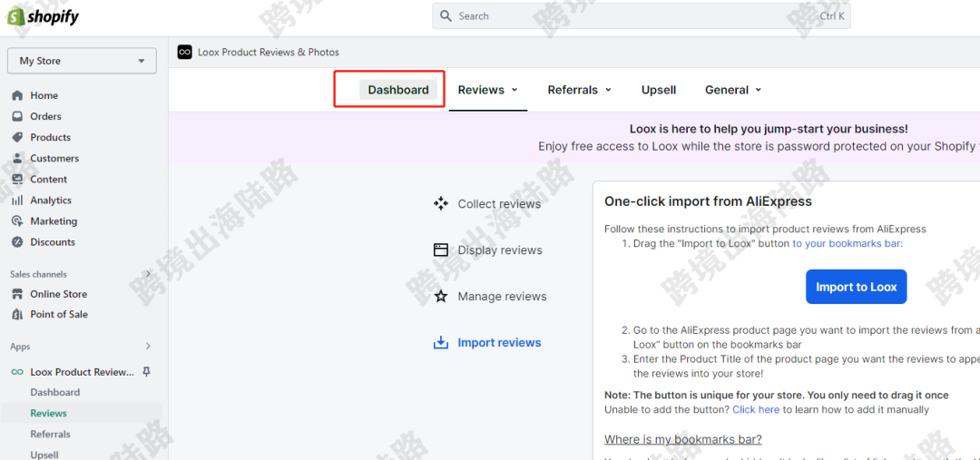Click the Shopify logo
The height and width of the screenshot is (460, 980).
click(x=44, y=15)
